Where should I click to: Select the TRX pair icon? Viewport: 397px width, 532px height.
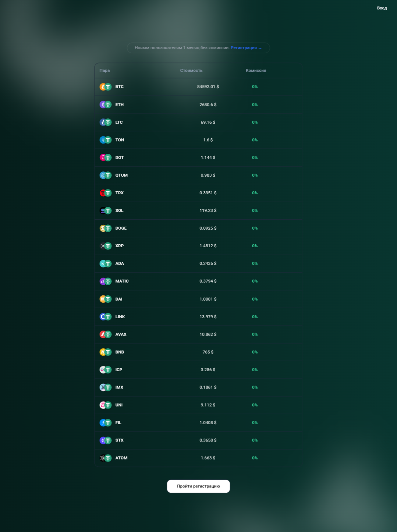point(105,193)
